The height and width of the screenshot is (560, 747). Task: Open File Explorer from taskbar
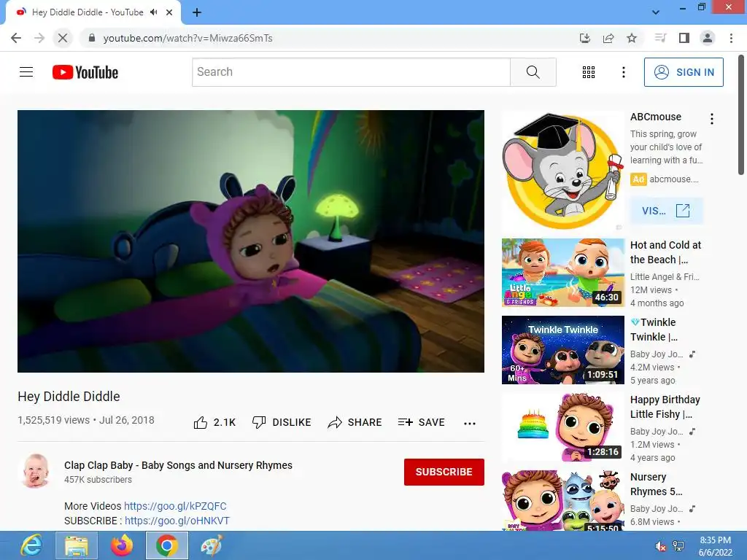76,545
